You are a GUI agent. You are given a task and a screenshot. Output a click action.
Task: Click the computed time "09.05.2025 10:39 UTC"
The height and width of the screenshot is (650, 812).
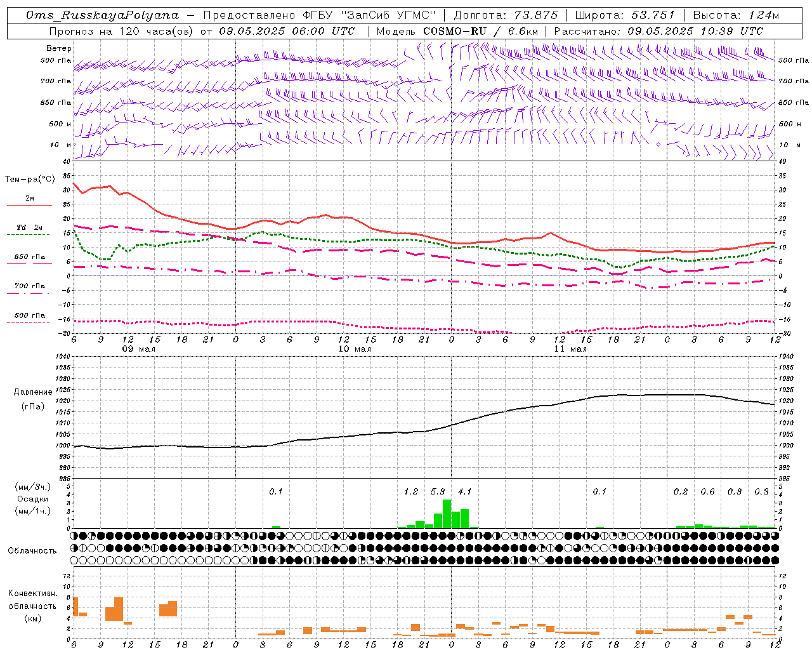[695, 31]
